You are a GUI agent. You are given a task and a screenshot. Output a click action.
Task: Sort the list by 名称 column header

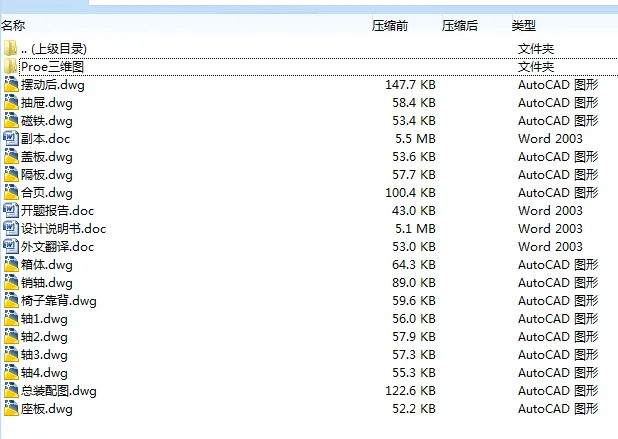14,25
